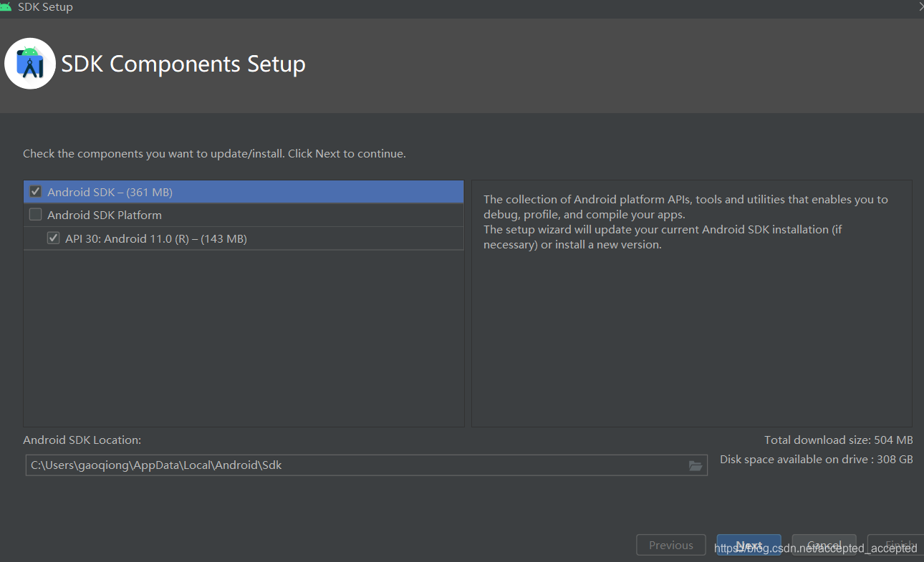Click the Android head icon in title bar
The image size is (924, 562).
point(5,7)
